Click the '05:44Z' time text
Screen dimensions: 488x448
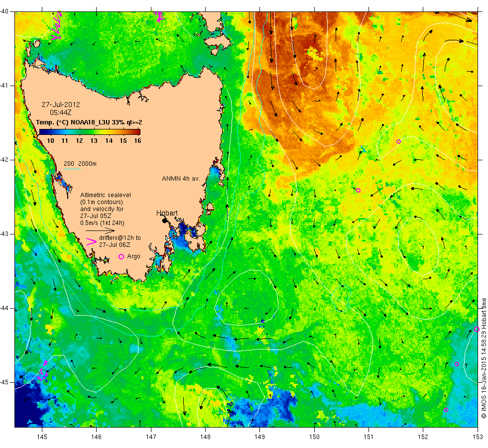click(x=61, y=112)
